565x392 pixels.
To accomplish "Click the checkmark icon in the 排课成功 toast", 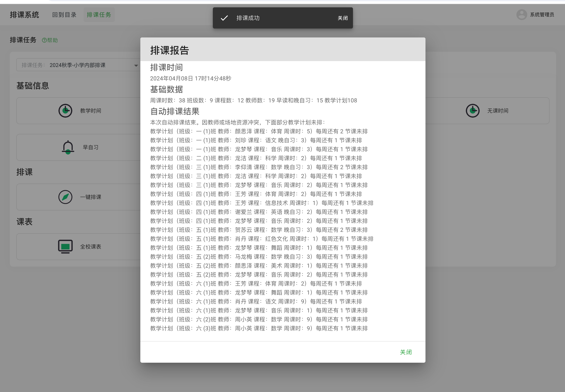I will coord(224,18).
